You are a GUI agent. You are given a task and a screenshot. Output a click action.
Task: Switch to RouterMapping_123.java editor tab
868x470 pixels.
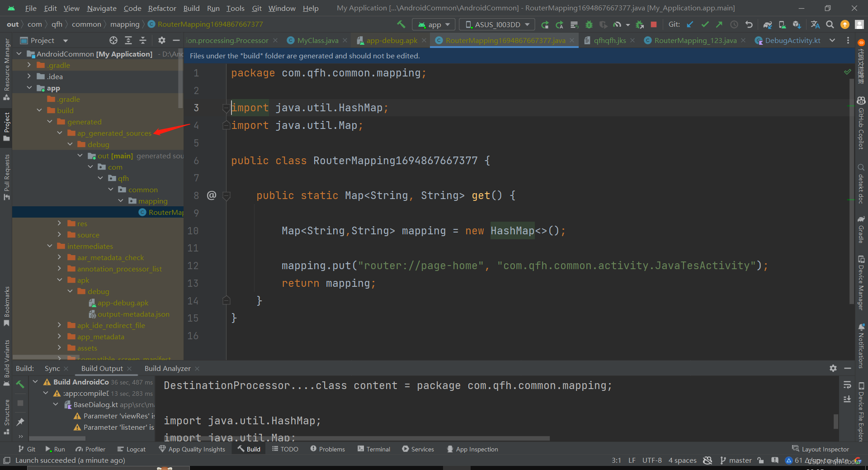(695, 40)
